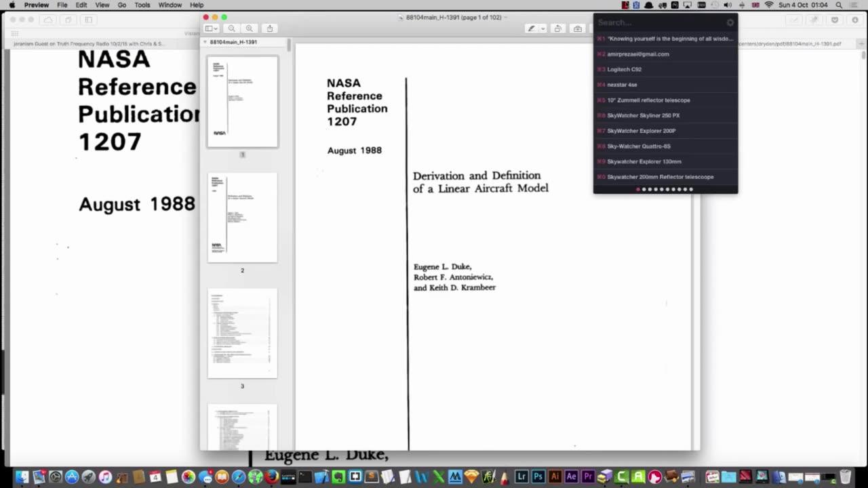
Task: Click the Zoom Out magnifier in Preview toolbar
Action: point(232,28)
